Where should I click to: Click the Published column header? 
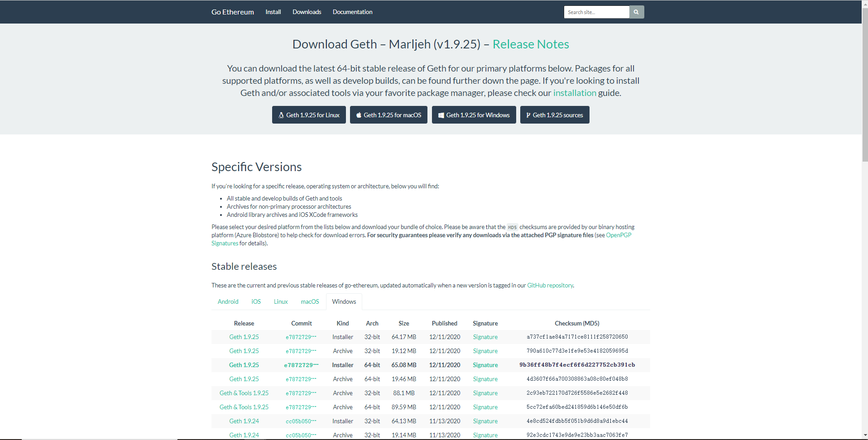445,324
